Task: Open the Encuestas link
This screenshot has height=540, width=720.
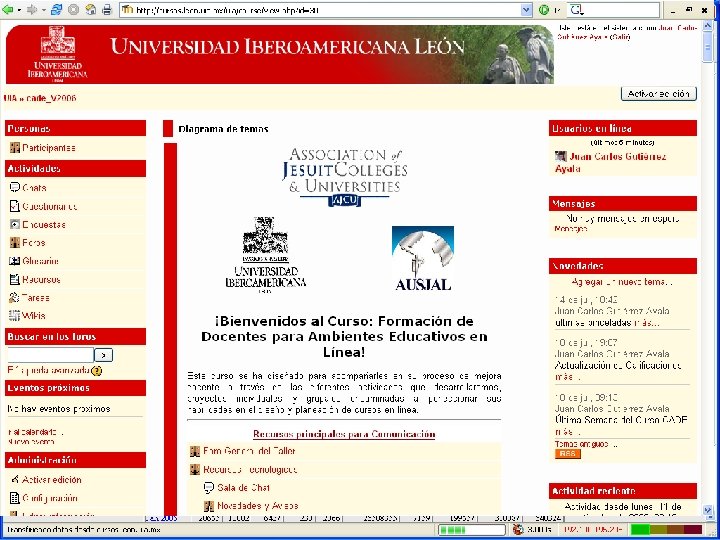Action: pyautogui.click(x=44, y=225)
